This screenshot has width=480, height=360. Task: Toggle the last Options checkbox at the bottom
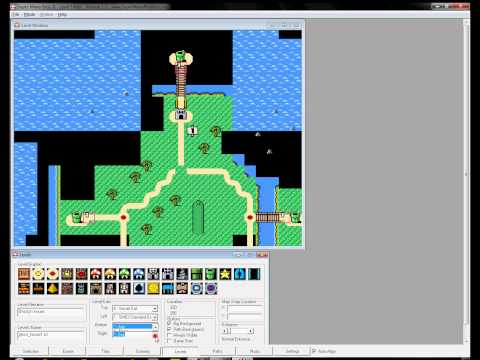[x=169, y=341]
